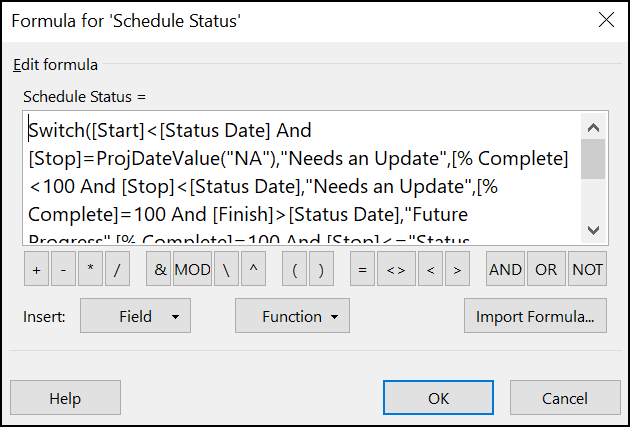Viewport: 630px width, 427px height.
Task: Insert the NOT logical operator
Action: coord(587,269)
